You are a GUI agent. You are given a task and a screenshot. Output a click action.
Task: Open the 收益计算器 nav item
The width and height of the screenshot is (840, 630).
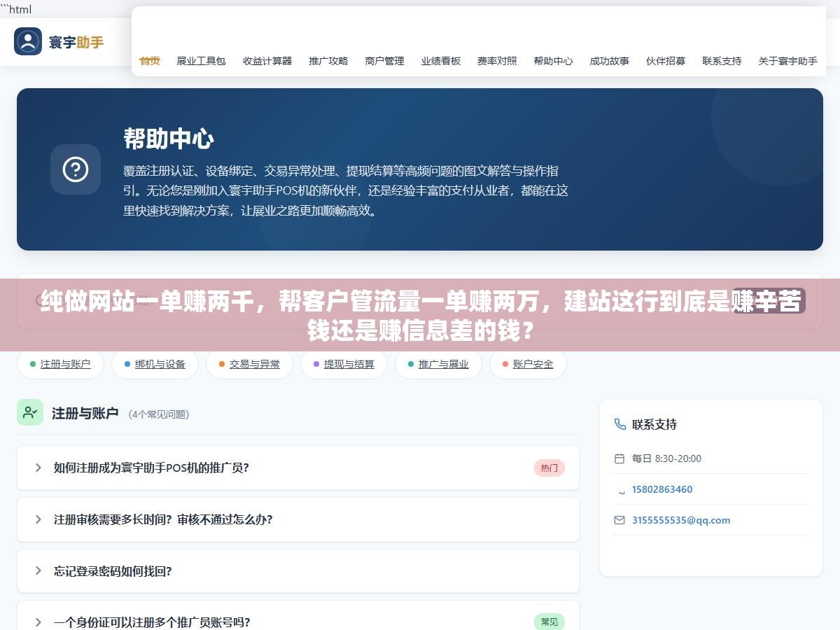coord(267,61)
